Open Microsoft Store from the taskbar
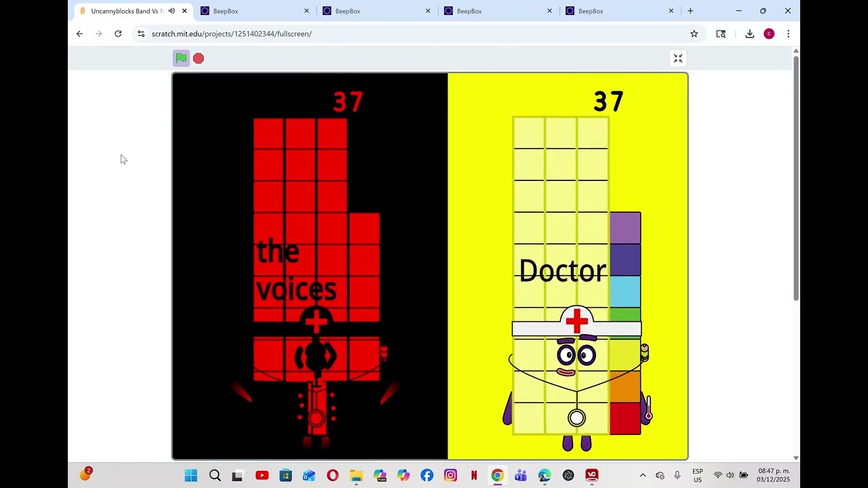Viewport: 868px width, 488px height. pyautogui.click(x=285, y=476)
